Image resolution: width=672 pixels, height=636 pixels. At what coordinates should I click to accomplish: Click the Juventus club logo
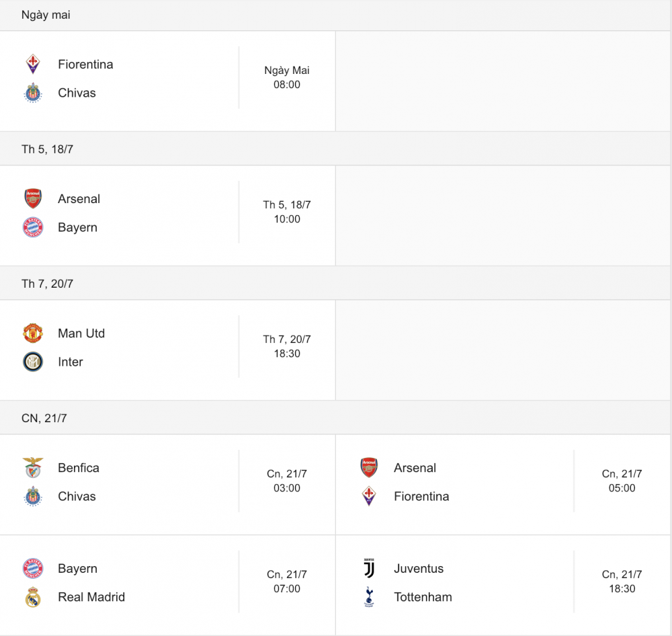coord(369,569)
